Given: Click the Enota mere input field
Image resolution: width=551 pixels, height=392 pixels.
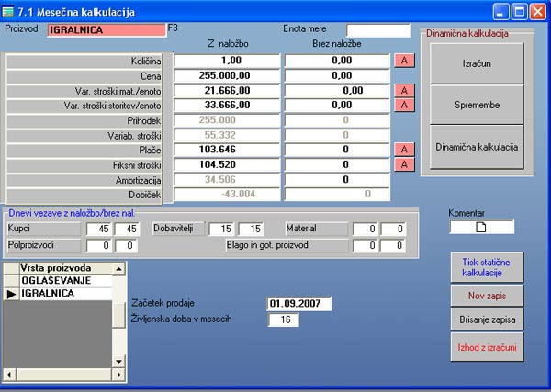Looking at the screenshot, I should (378, 30).
